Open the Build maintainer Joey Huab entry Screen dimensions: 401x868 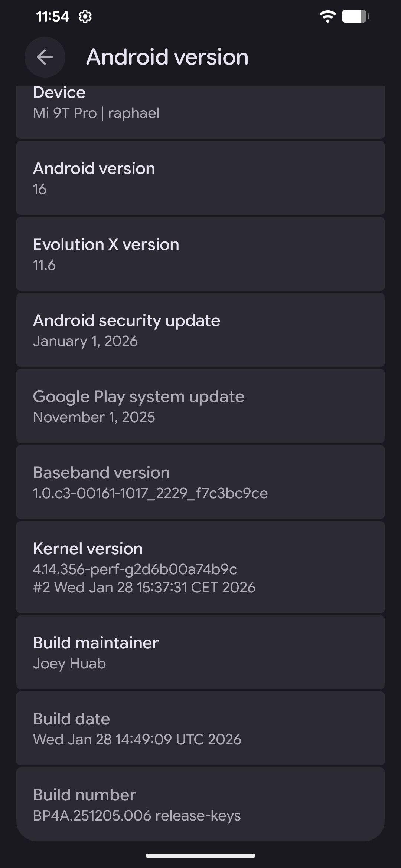point(200,652)
